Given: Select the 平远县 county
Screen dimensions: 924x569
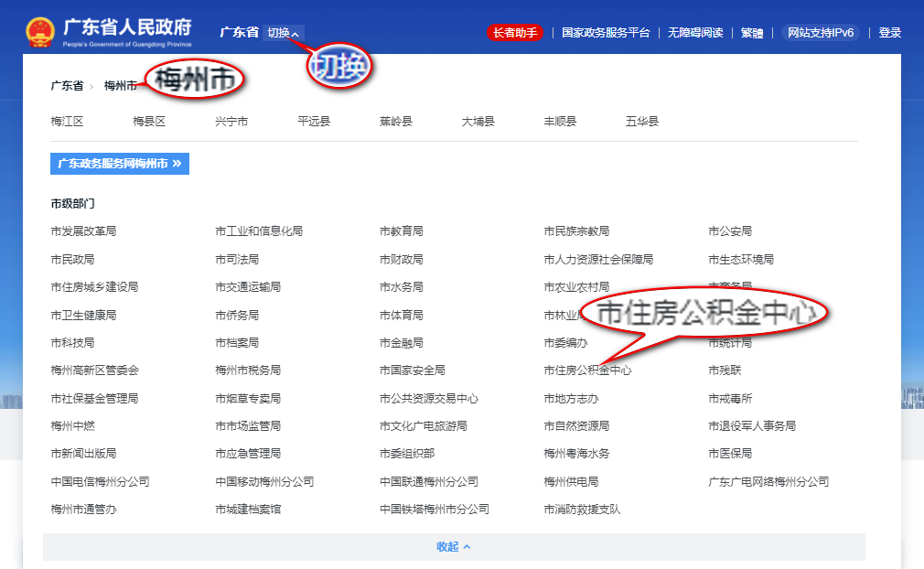Looking at the screenshot, I should point(314,122).
